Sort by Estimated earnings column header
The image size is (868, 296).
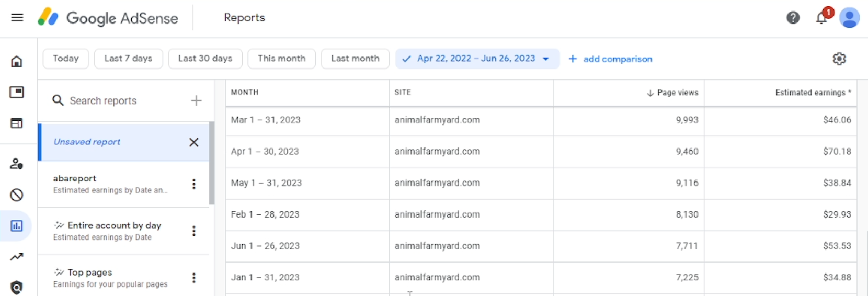tap(813, 93)
